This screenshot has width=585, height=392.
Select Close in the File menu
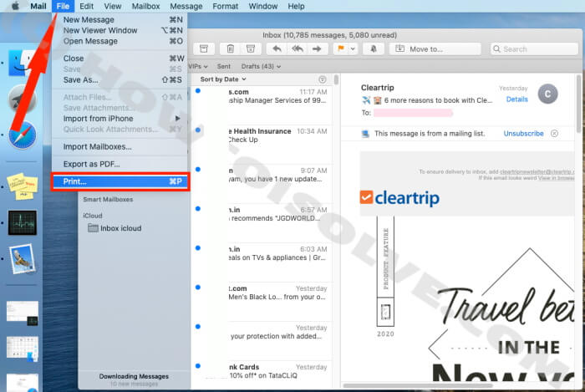(x=120, y=59)
